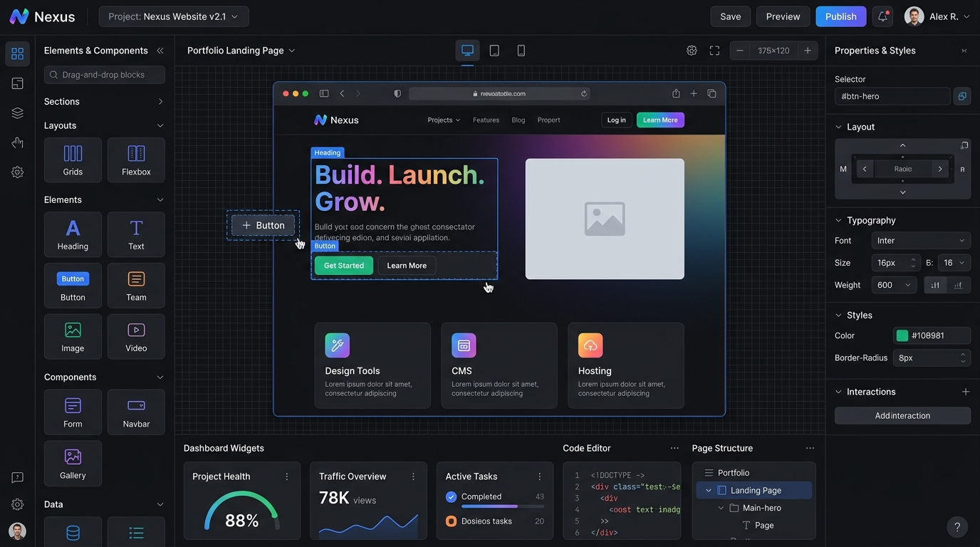980x547 pixels.
Task: Open the bottom settings gear in left sidebar
Action: [18, 504]
